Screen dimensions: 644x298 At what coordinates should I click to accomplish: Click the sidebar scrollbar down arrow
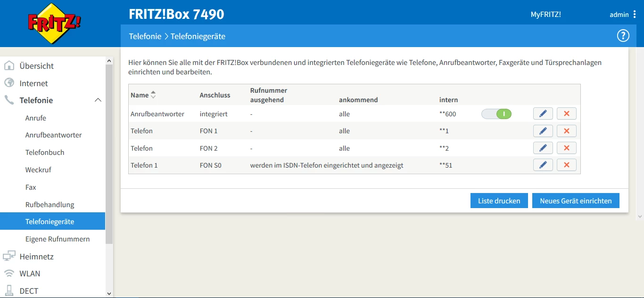(109, 293)
